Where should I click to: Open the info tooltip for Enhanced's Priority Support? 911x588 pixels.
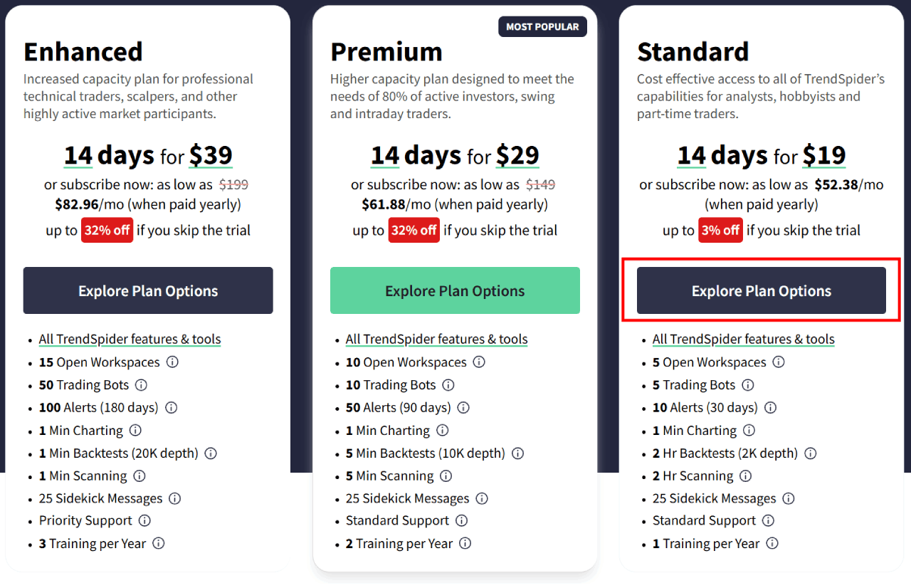click(x=144, y=521)
